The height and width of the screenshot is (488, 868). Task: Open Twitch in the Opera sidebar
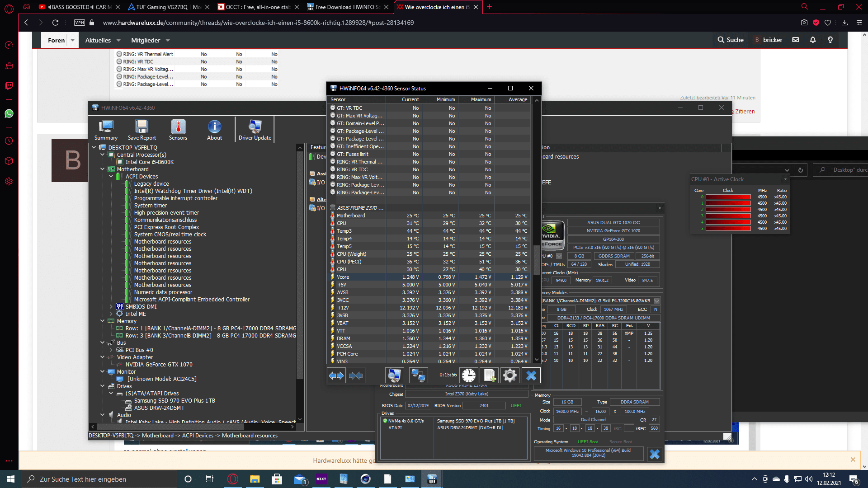(9, 86)
